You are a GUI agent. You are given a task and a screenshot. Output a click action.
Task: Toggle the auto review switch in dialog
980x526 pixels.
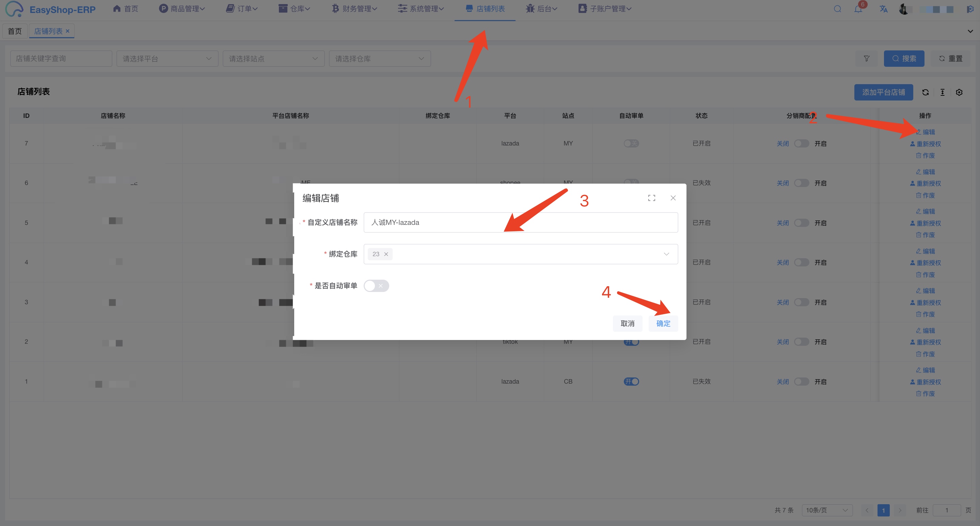point(376,286)
